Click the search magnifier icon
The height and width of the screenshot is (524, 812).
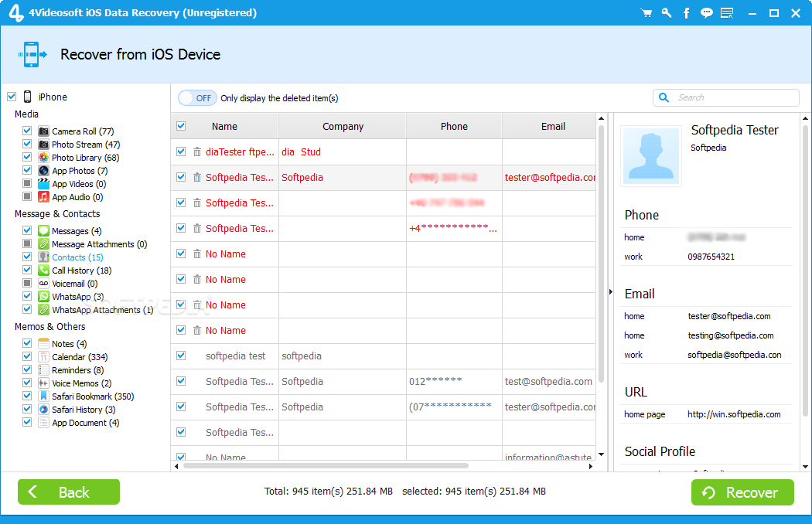[664, 97]
